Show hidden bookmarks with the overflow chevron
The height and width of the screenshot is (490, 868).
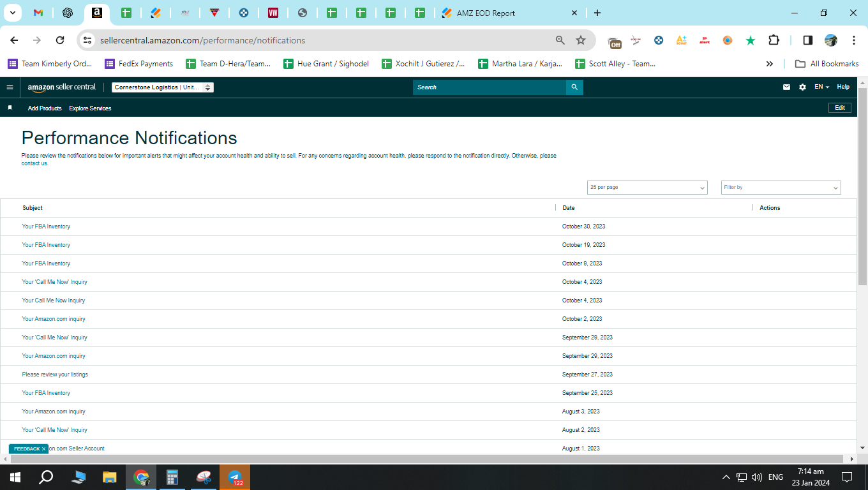point(770,64)
